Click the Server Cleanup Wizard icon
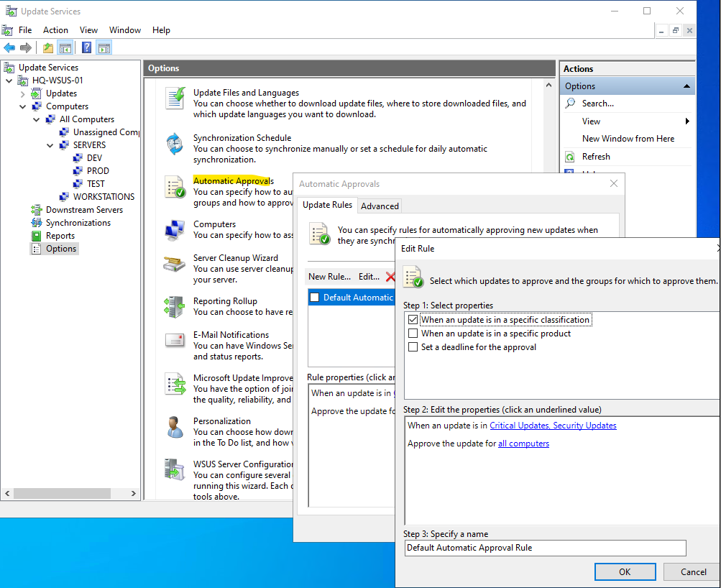Screen dimensions: 721x588 click(x=175, y=264)
